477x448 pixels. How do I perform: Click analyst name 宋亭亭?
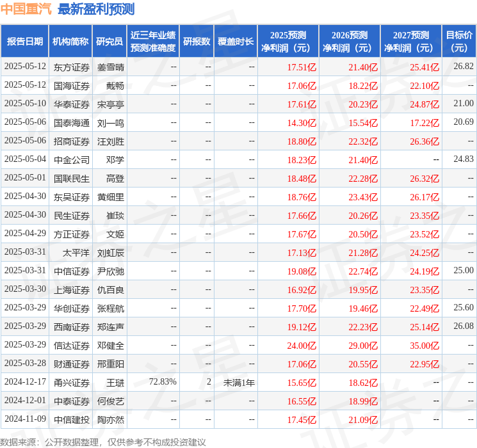tap(110, 104)
